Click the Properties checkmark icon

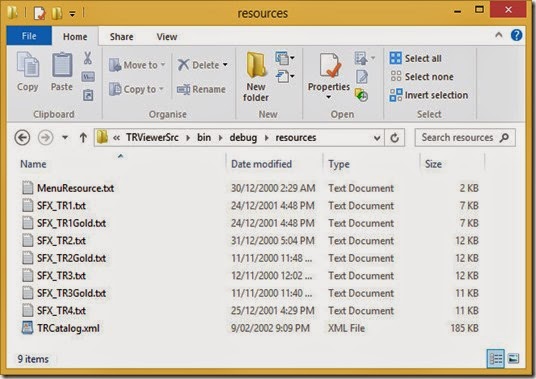pyautogui.click(x=330, y=66)
